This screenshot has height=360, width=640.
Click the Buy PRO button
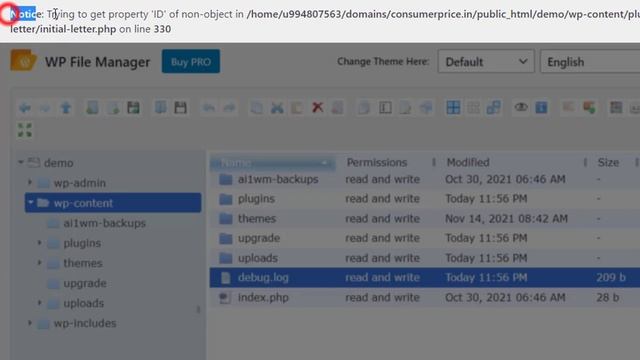coord(191,62)
